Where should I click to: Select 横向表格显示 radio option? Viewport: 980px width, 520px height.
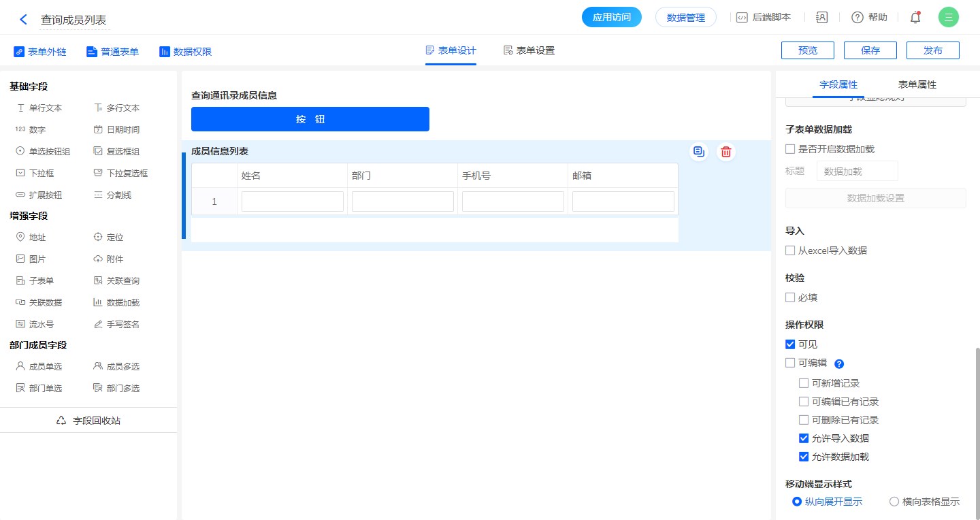coord(894,502)
